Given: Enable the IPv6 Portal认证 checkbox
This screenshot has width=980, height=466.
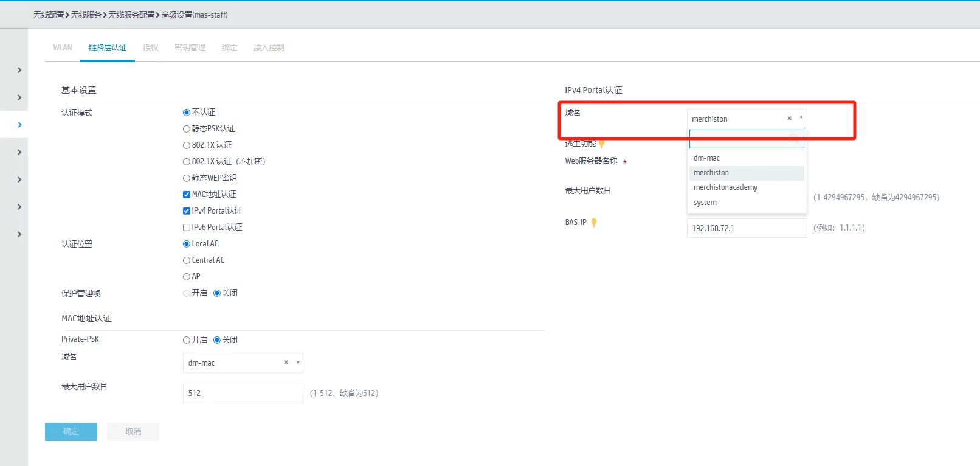Looking at the screenshot, I should tap(187, 228).
